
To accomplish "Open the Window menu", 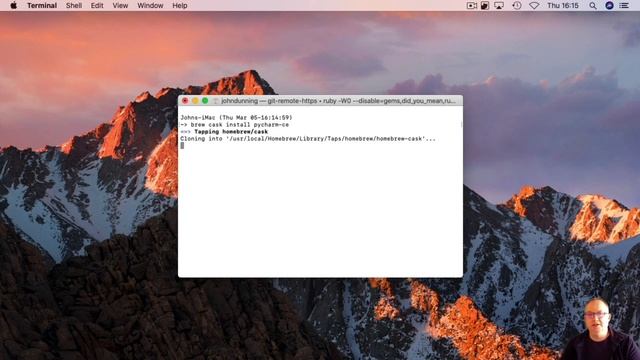I will point(150,5).
